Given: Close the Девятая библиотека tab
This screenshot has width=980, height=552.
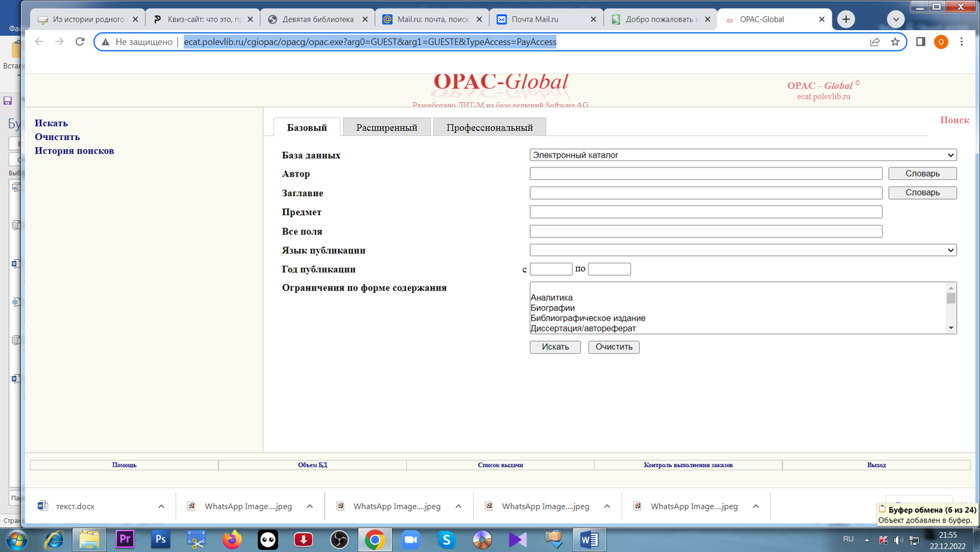Looking at the screenshot, I should coord(365,20).
